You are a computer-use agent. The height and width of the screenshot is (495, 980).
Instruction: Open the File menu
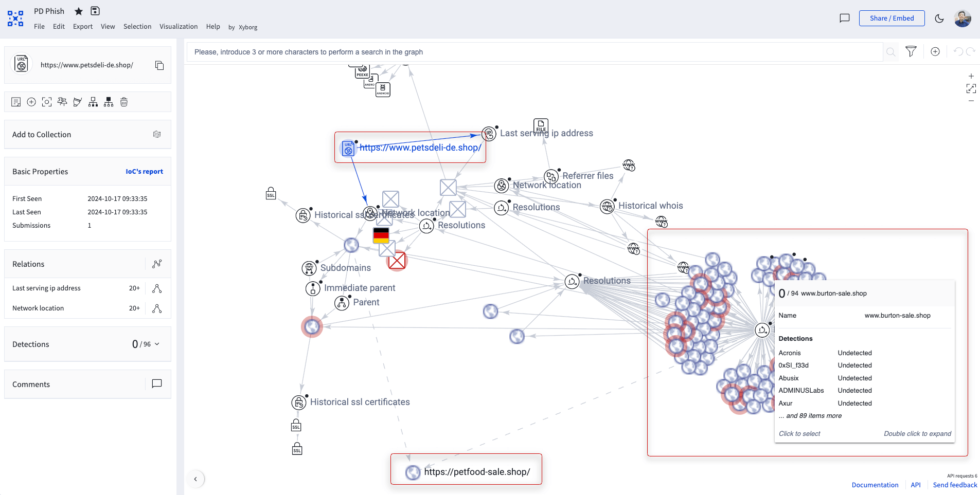pyautogui.click(x=39, y=26)
